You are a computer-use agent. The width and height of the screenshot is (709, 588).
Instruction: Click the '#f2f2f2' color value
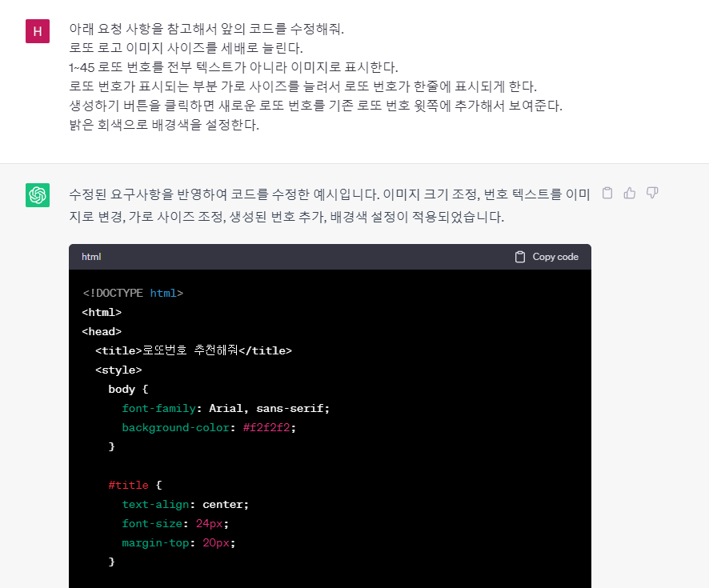[266, 427]
